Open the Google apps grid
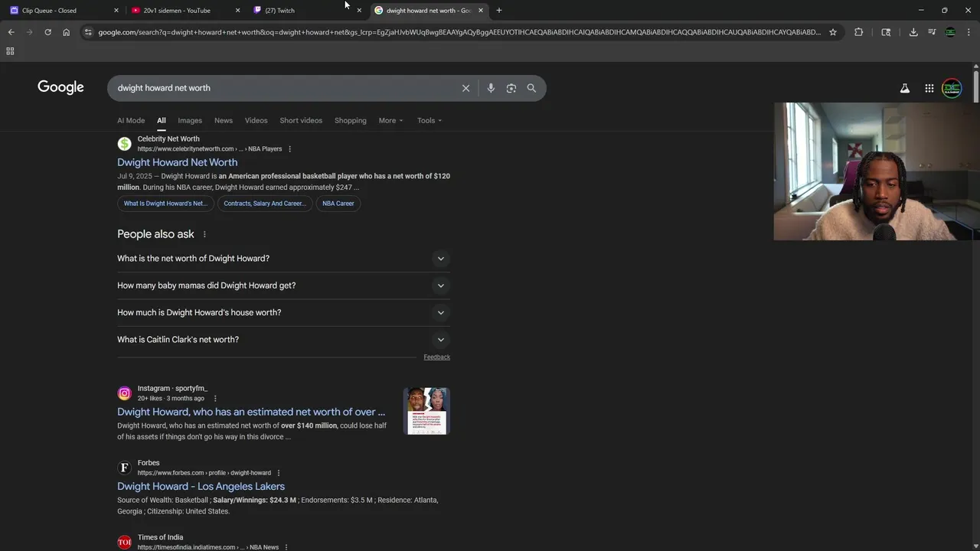Viewport: 980px width, 551px height. tap(929, 88)
